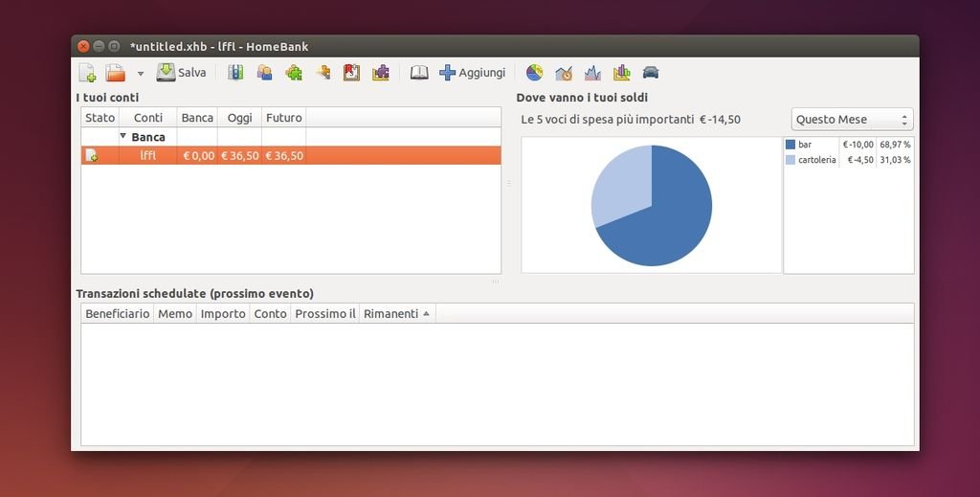Minimize the HomeBank window
980x497 pixels.
[99, 46]
